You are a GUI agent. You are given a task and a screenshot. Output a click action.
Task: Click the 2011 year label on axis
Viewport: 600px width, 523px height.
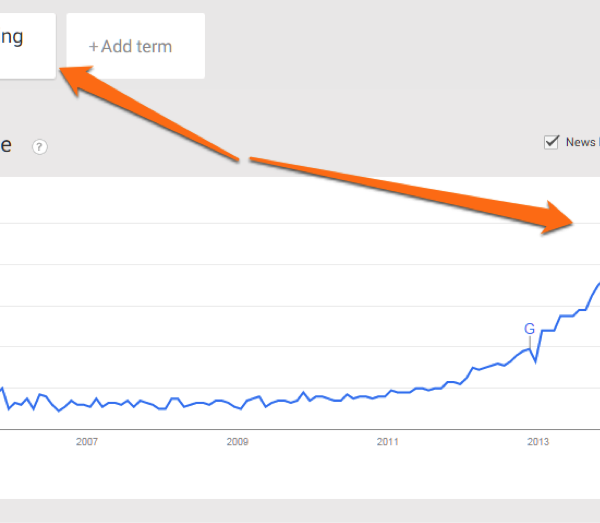point(388,441)
